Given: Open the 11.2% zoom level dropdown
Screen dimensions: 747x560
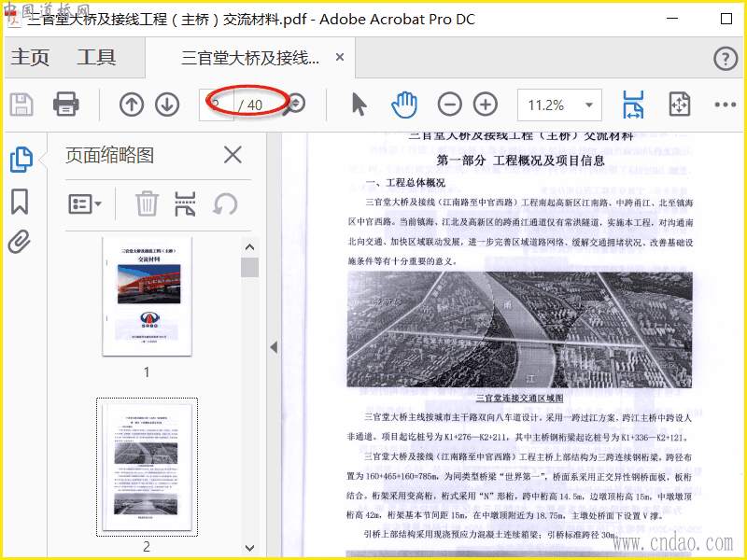Looking at the screenshot, I should 559,105.
